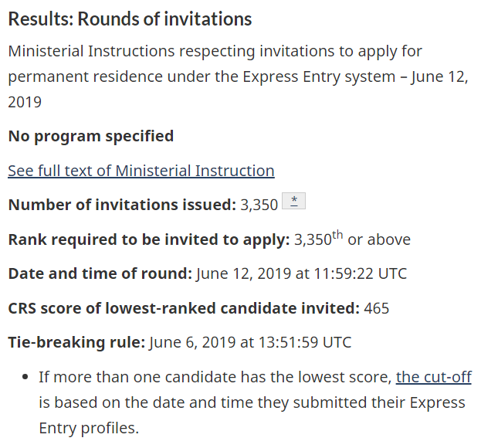Click the "Tie-breaking rule:" label

pyautogui.click(x=76, y=342)
